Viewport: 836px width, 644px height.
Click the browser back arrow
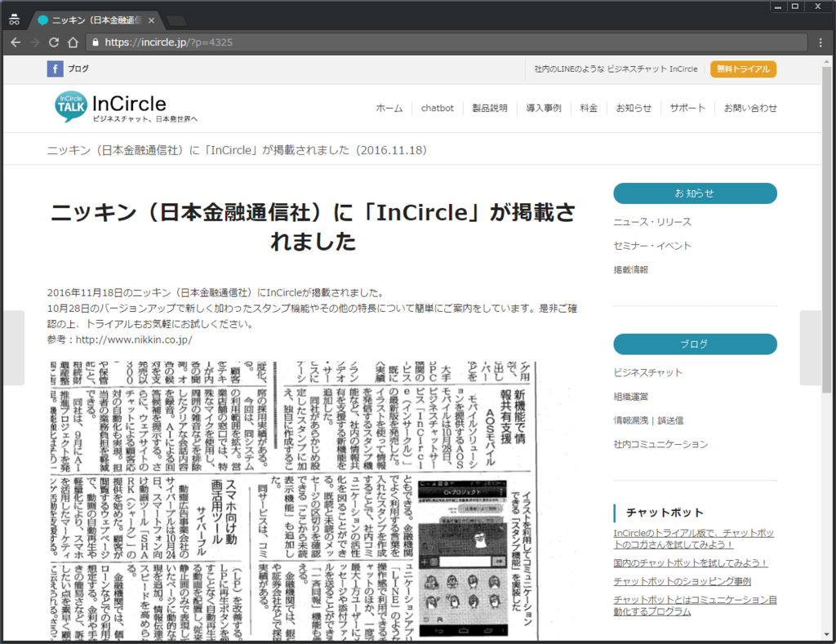point(16,42)
